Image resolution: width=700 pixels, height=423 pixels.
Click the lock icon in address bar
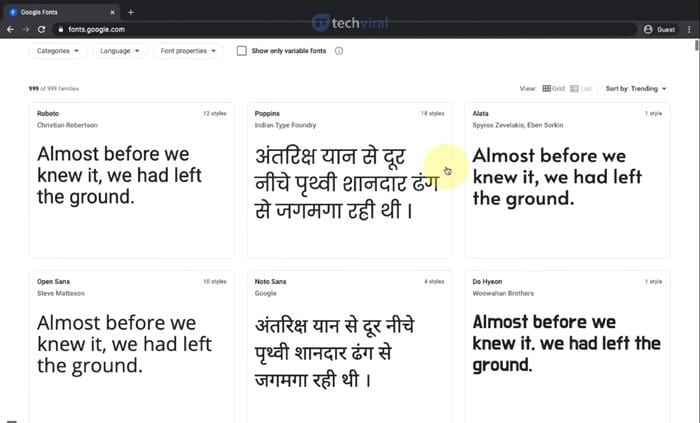pos(61,29)
